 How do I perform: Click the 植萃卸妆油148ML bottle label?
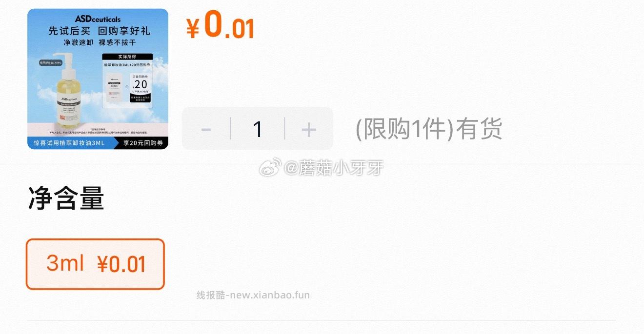click(52, 63)
